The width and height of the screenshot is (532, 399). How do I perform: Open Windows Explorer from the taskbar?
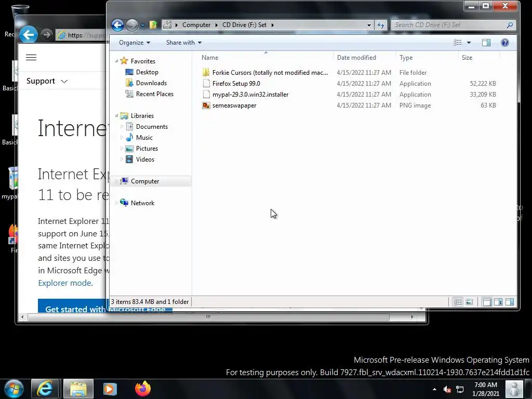point(78,389)
